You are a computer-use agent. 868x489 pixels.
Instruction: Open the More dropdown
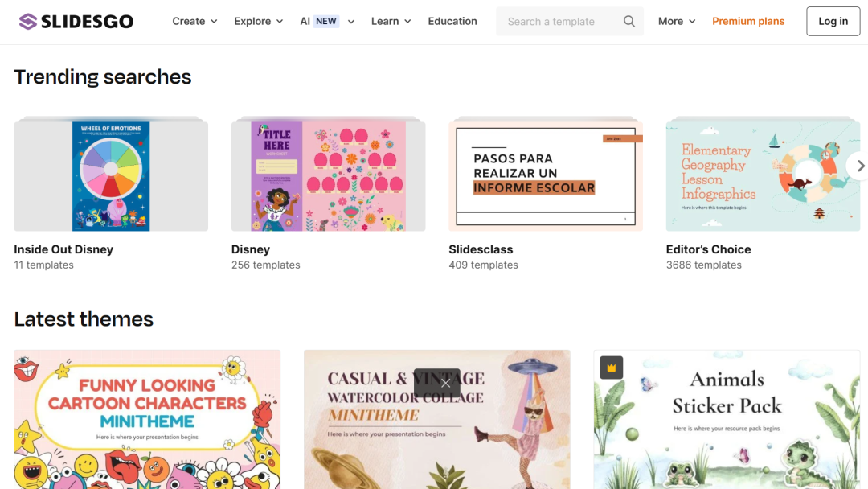point(677,22)
